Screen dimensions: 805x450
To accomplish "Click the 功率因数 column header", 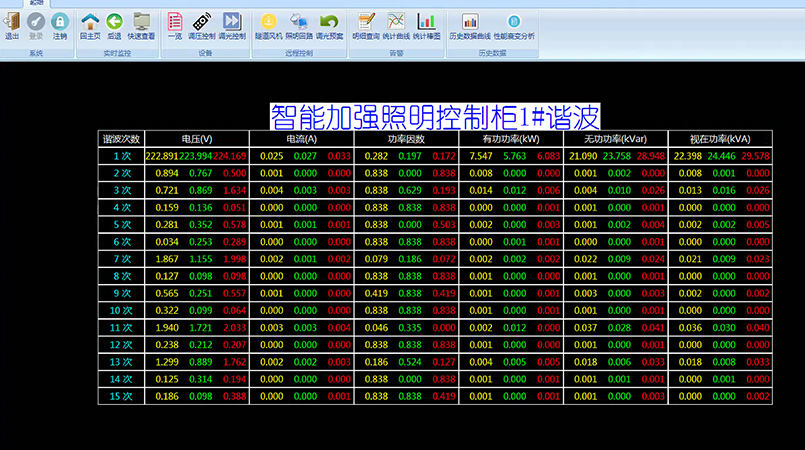I will coord(406,139).
